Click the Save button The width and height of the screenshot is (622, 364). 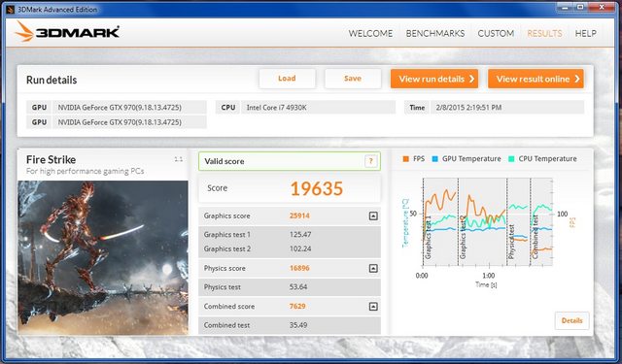point(353,79)
